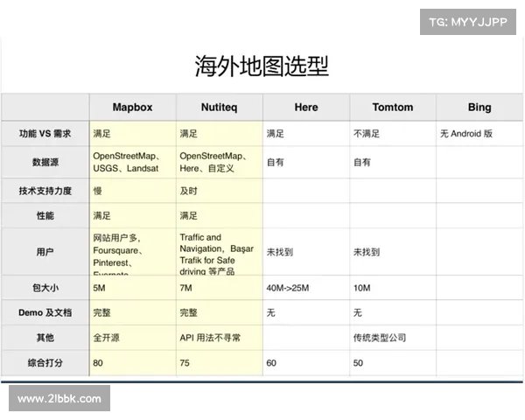The height and width of the screenshot is (420, 525).
Task: Click Nutiteq's score '75'
Action: click(x=185, y=363)
